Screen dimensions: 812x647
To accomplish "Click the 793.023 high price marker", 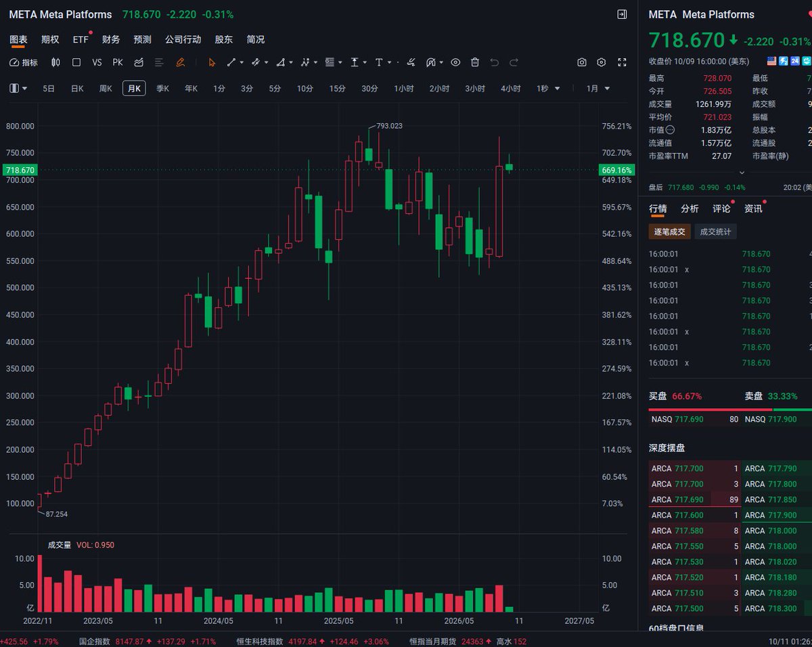I will tap(389, 126).
